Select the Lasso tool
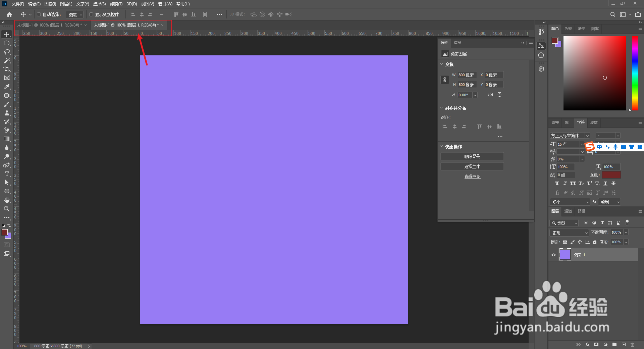 click(7, 52)
